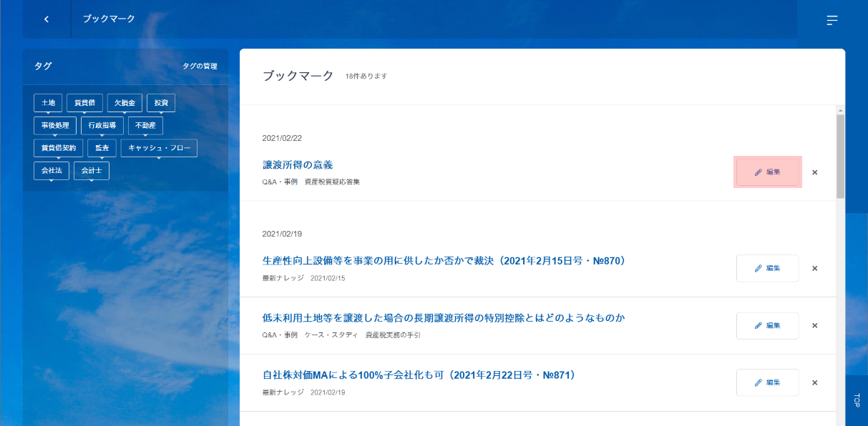Filter by the 監査 tag
This screenshot has height=426, width=868.
(102, 148)
